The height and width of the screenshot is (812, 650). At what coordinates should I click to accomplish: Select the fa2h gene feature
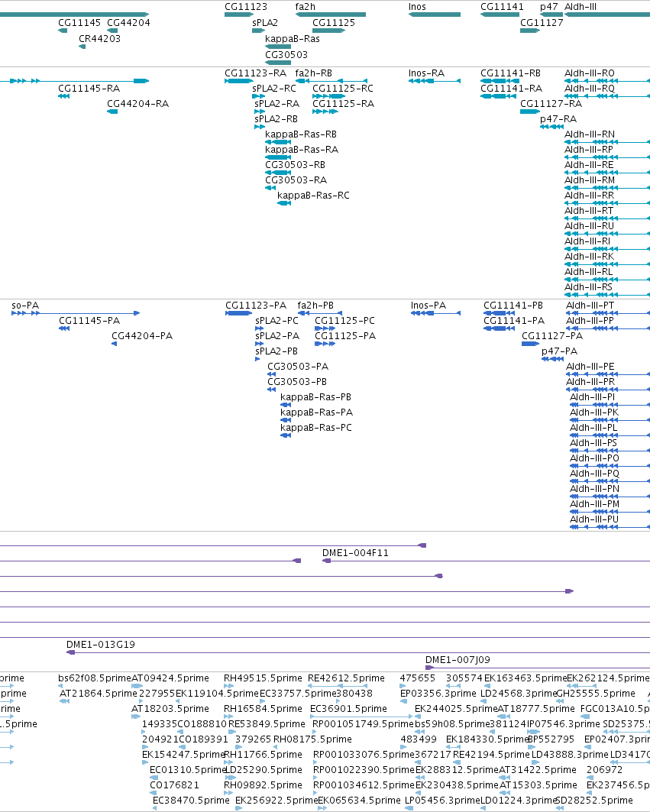point(331,15)
